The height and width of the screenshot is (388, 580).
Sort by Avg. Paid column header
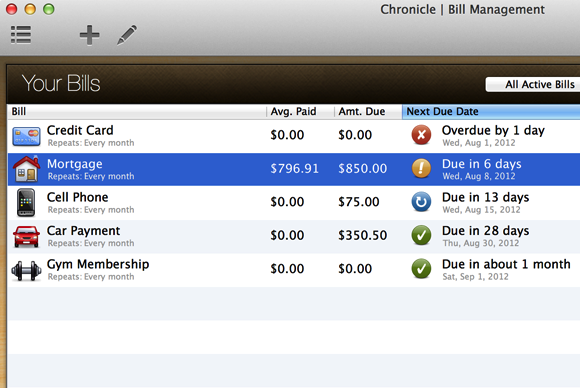coord(300,111)
